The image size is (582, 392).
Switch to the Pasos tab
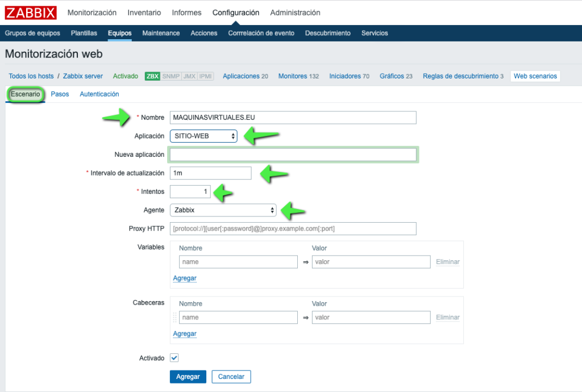point(60,94)
